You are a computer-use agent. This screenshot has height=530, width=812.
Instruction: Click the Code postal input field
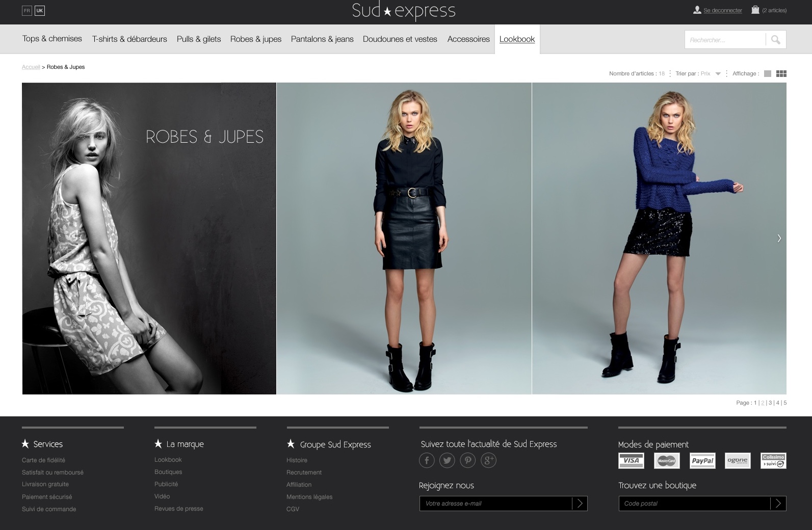coord(694,503)
